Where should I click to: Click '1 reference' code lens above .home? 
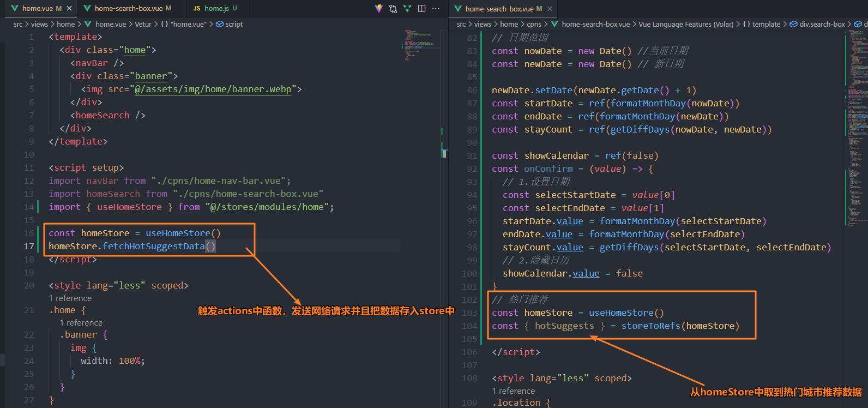[70, 298]
